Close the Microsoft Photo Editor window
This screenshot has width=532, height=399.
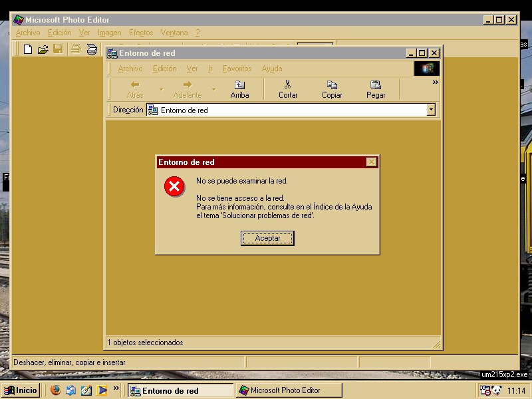click(x=511, y=20)
